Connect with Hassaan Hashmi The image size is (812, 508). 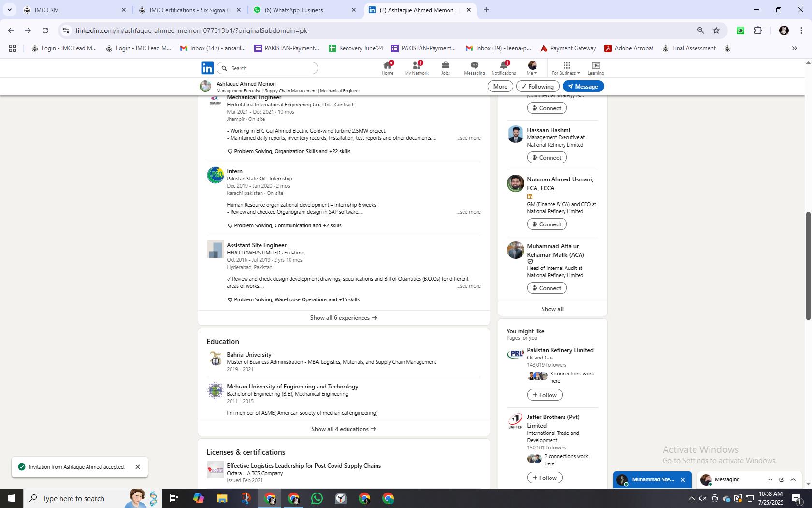(x=547, y=157)
